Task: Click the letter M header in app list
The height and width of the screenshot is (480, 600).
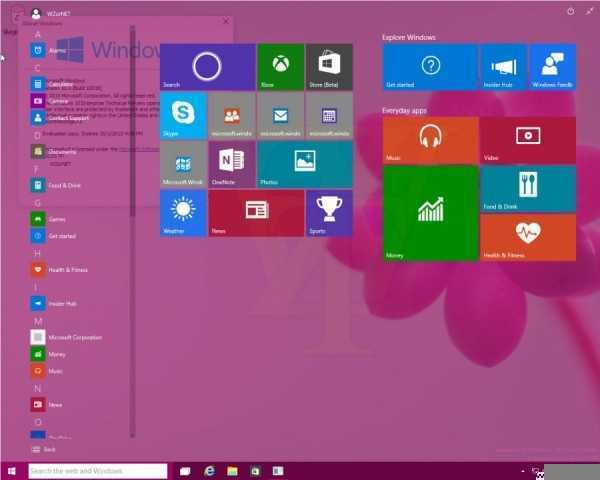Action: pyautogui.click(x=38, y=322)
